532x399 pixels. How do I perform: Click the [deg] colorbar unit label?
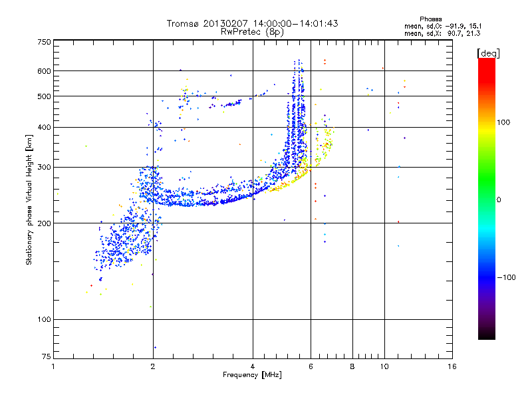pyautogui.click(x=488, y=53)
